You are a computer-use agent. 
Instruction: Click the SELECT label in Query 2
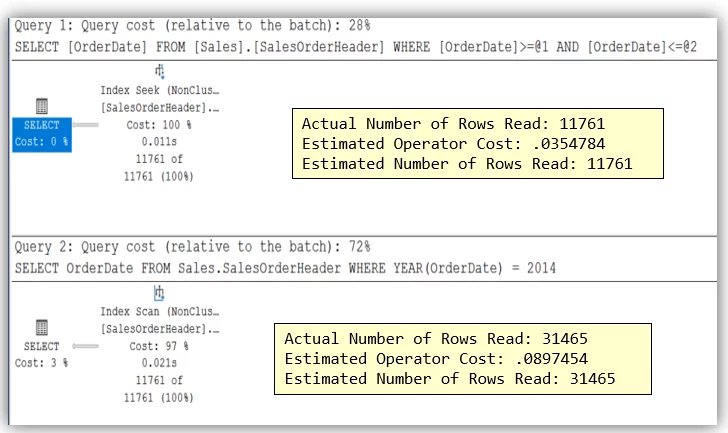pos(41,346)
